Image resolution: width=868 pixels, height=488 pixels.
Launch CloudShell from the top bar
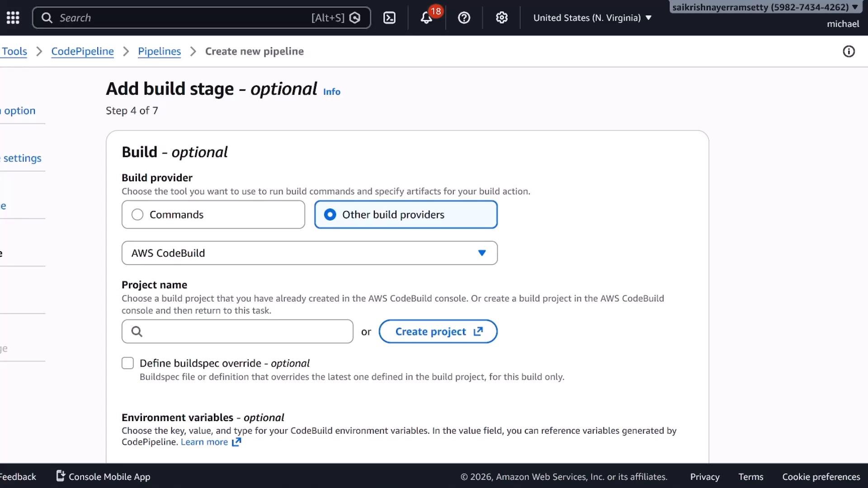(x=389, y=18)
